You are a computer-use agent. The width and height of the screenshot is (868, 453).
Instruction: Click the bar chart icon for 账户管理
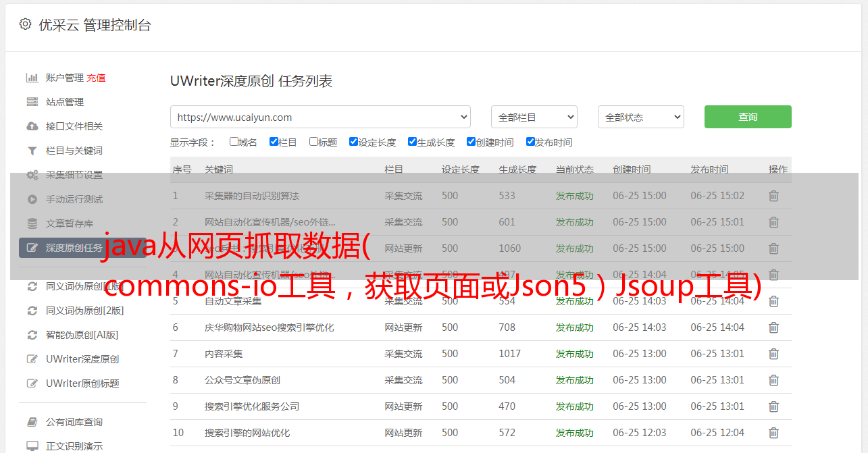click(x=32, y=78)
